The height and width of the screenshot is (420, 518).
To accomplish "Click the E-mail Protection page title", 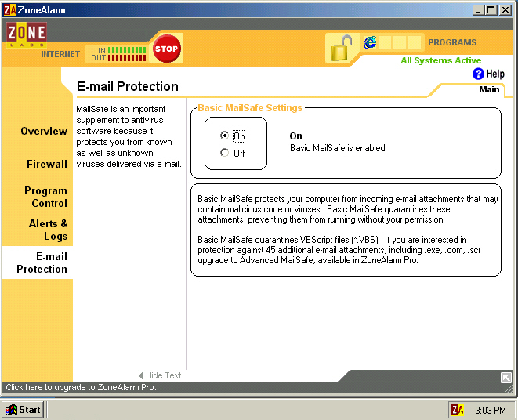I will tap(128, 86).
